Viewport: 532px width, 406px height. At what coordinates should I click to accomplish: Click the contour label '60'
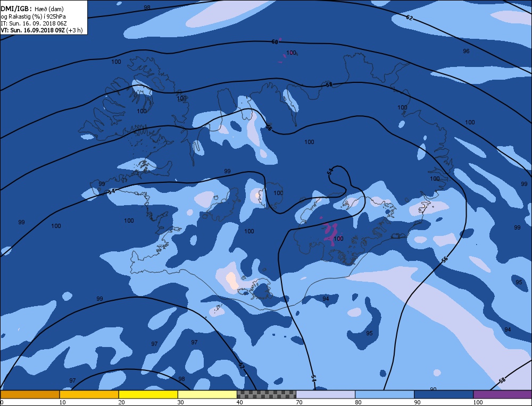pos(275,41)
